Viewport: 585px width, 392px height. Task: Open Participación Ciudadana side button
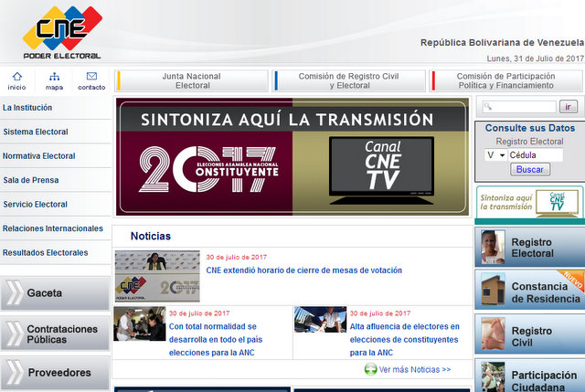pos(530,376)
